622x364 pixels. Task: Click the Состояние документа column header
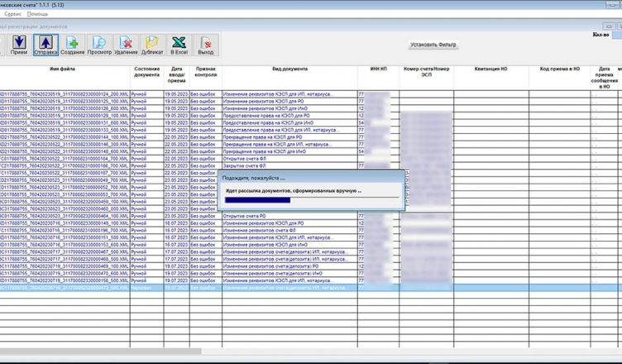pos(146,72)
